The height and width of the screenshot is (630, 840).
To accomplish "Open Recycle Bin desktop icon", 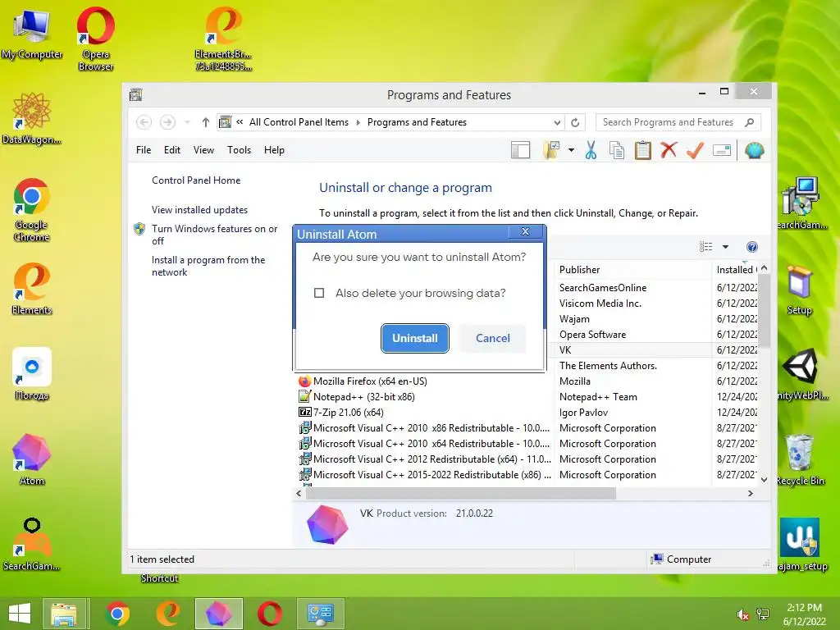I will click(x=800, y=459).
